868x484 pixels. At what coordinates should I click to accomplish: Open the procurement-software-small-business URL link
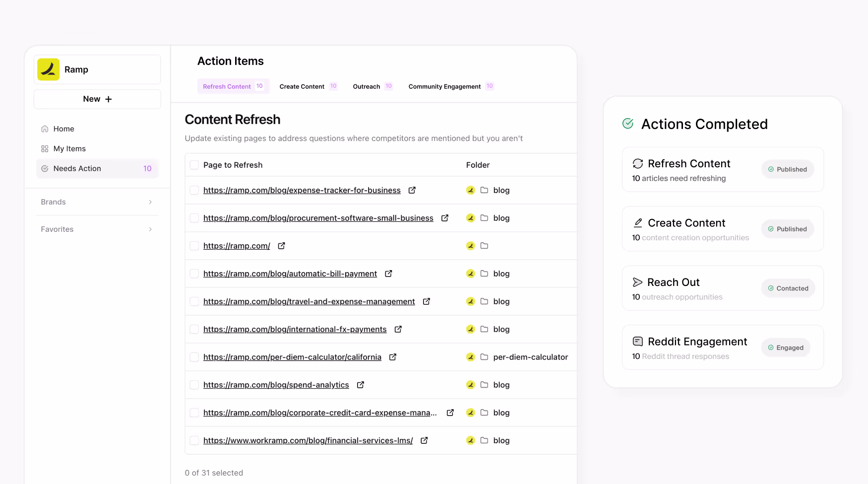point(318,218)
